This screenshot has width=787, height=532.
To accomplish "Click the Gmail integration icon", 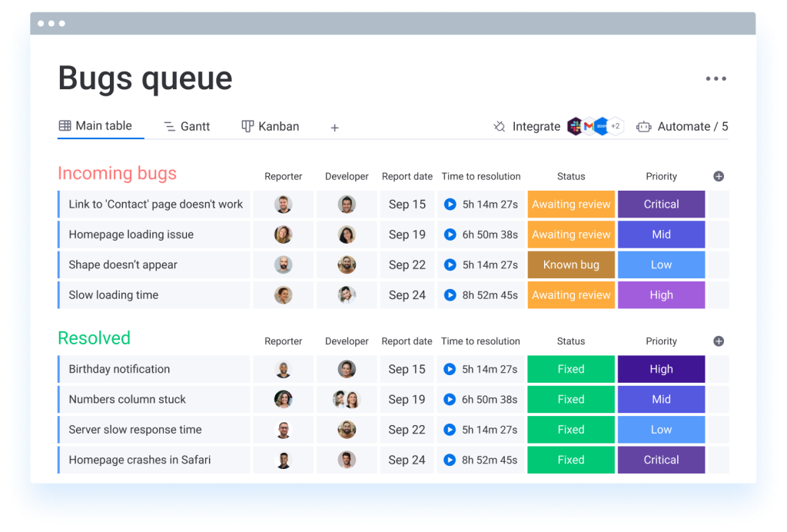I will coord(588,127).
